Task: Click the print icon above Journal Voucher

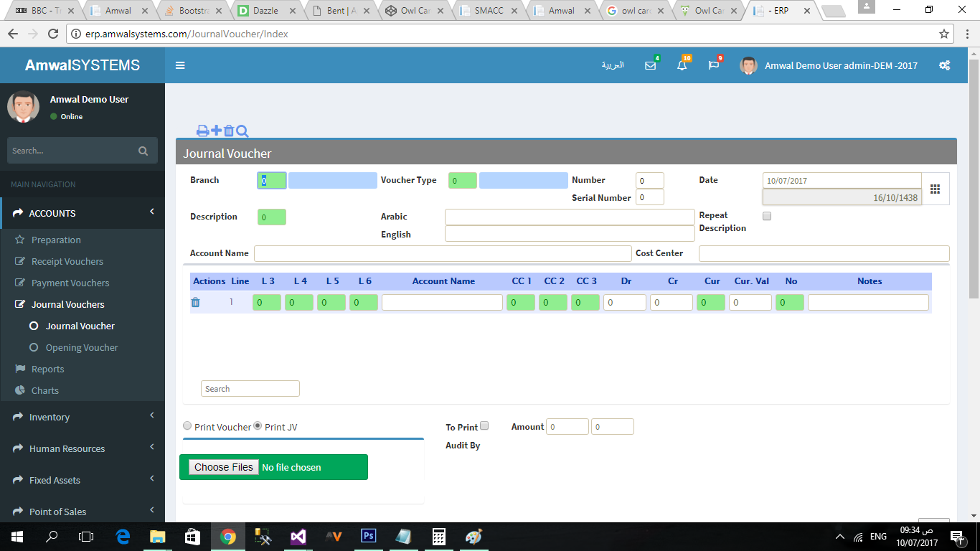Action: [x=202, y=131]
